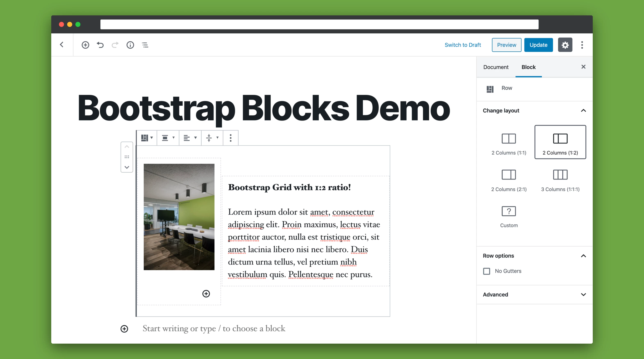Image resolution: width=644 pixels, height=359 pixels.
Task: Select the conference room image
Action: tap(179, 217)
